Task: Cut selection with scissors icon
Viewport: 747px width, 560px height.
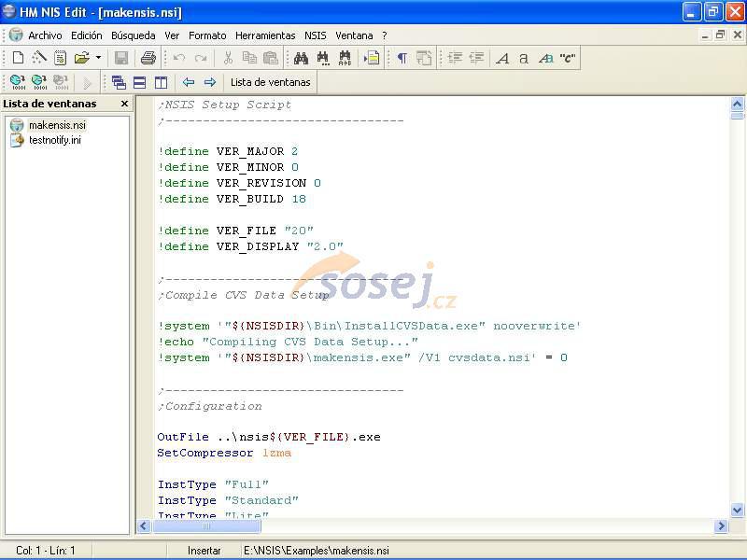Action: tap(228, 58)
